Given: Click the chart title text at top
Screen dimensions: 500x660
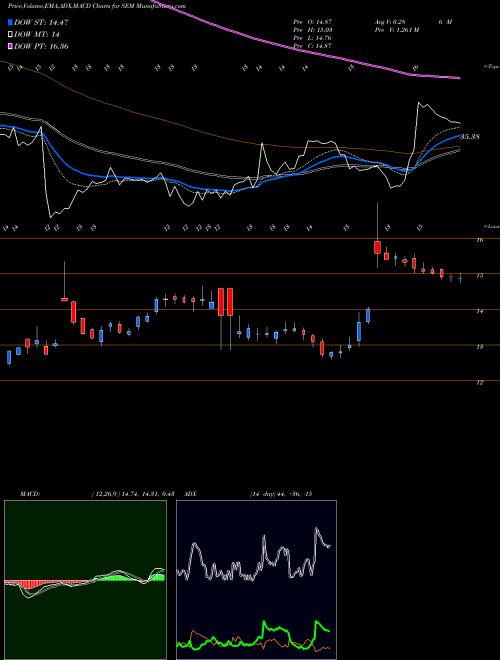Looking at the screenshot, I should click(97, 6).
